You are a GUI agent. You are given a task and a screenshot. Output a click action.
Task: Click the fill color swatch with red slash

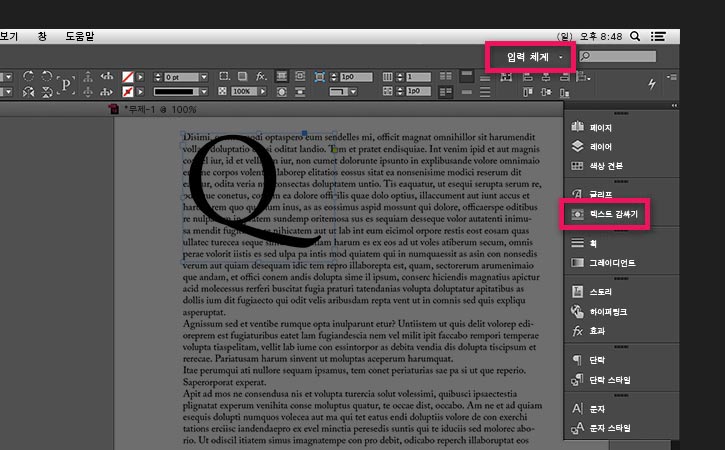pyautogui.click(x=128, y=77)
